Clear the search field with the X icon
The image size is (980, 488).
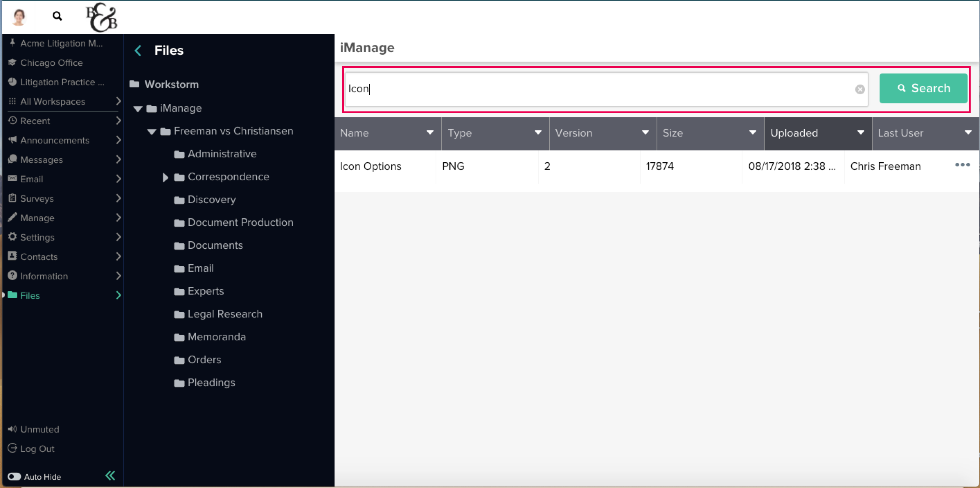(x=860, y=89)
